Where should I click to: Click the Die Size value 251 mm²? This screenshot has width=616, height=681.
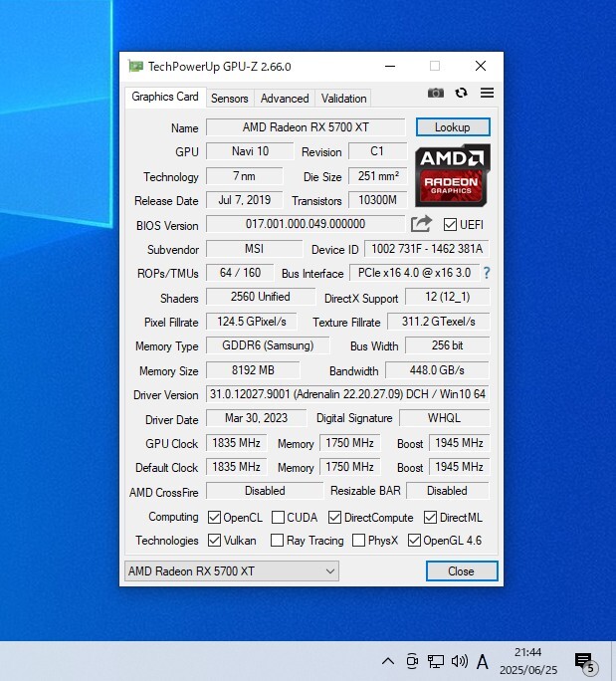(x=378, y=176)
